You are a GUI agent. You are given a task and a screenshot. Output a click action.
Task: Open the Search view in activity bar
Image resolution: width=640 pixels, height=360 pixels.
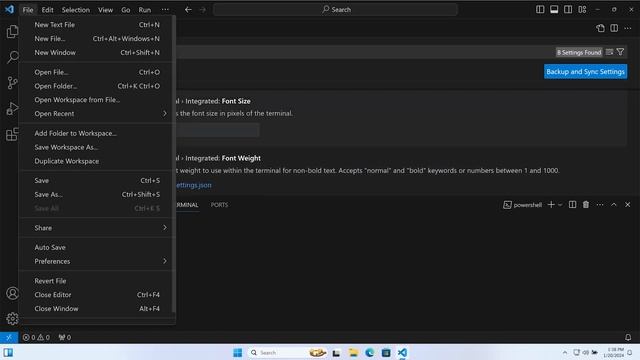pos(12,57)
